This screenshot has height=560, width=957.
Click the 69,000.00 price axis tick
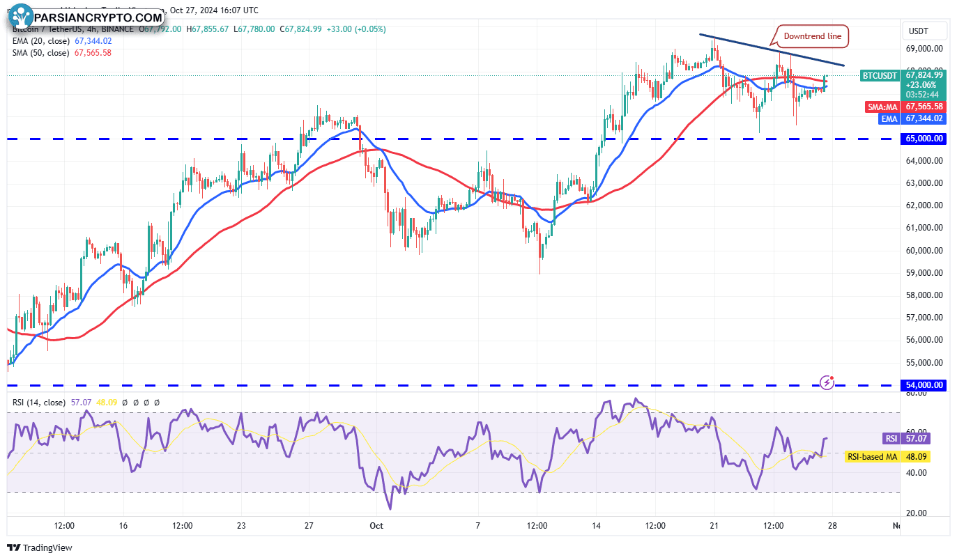924,49
